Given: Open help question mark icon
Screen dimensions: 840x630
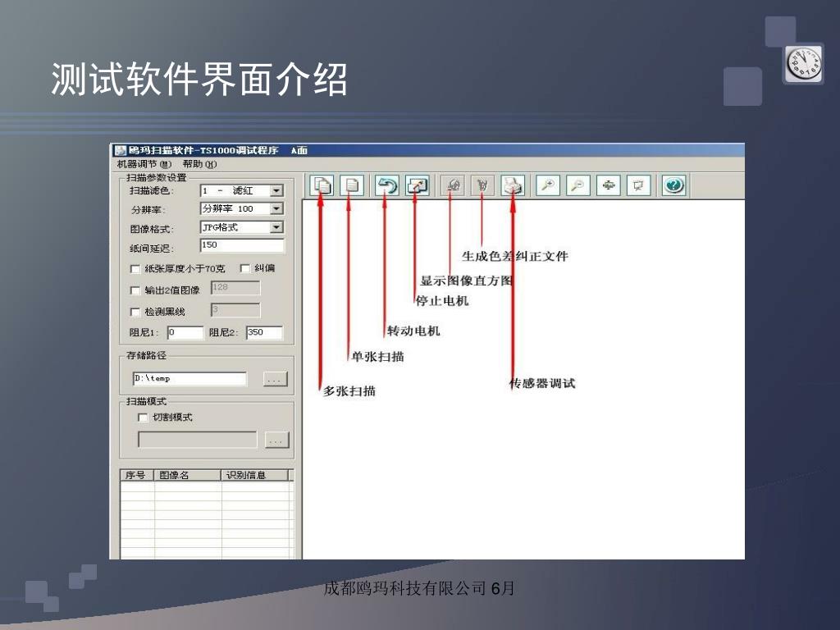Looking at the screenshot, I should (x=674, y=186).
